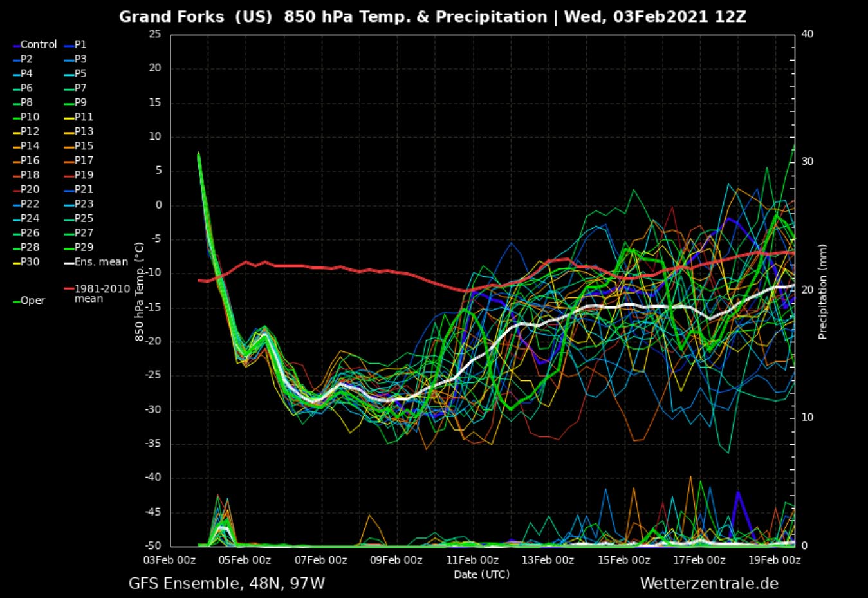Click the 19Feb 00z x-axis tick label

tap(775, 560)
